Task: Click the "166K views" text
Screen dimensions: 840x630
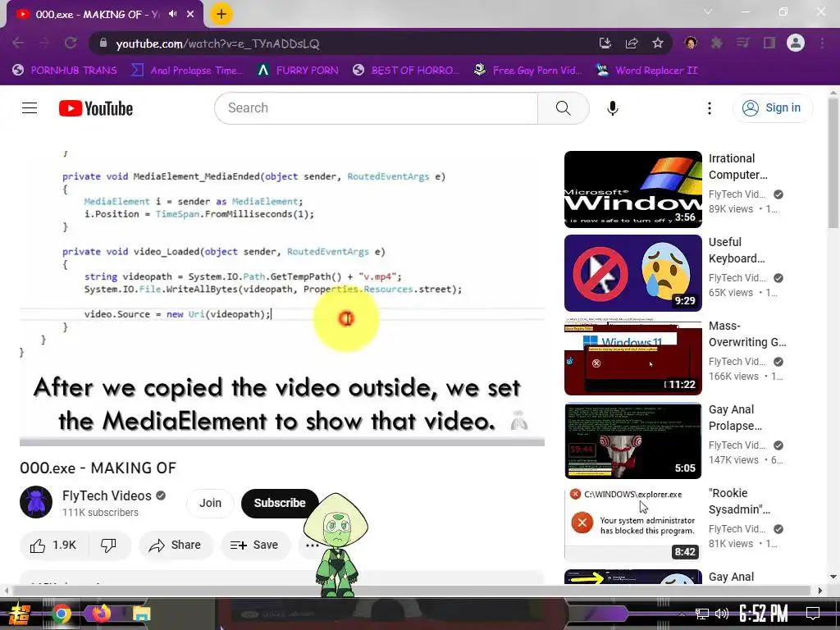Action: coord(733,376)
